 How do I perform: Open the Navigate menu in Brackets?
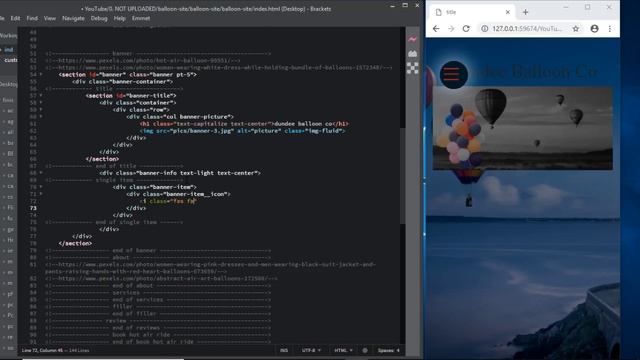pos(73,18)
